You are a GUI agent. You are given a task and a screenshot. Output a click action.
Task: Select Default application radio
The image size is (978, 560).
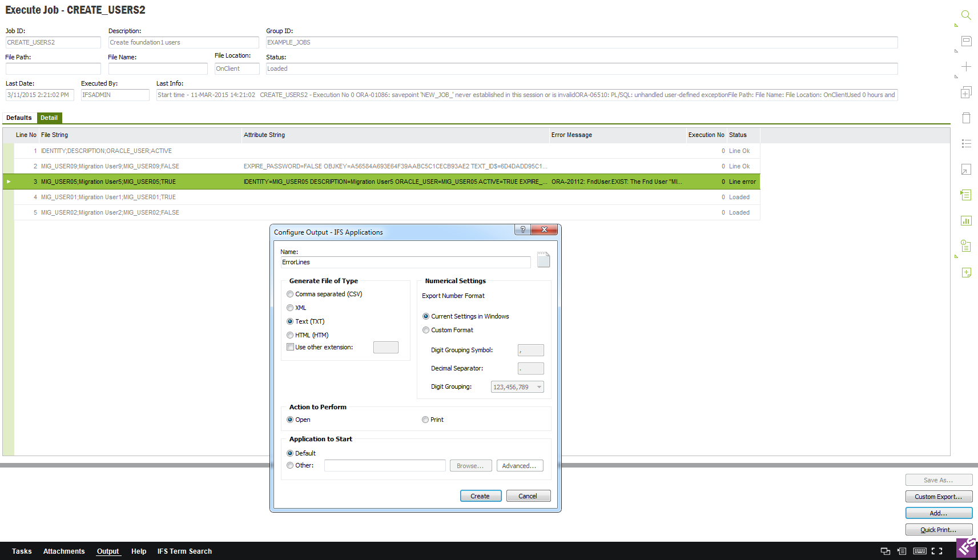pos(290,453)
